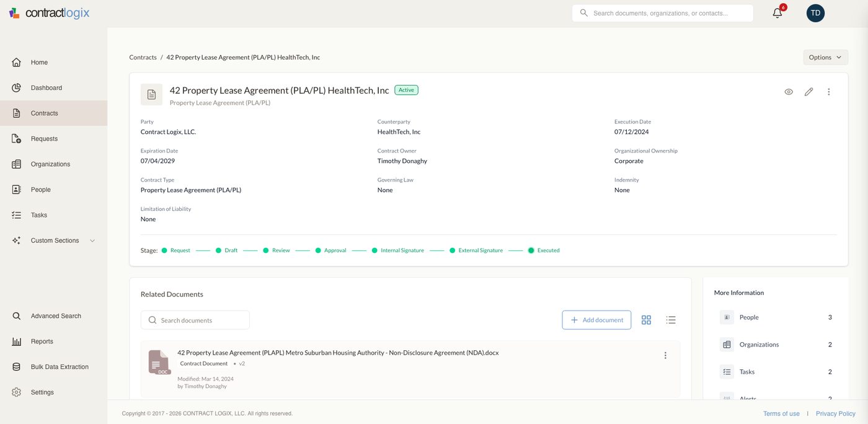The width and height of the screenshot is (868, 424).
Task: Open Home from the sidebar
Action: point(53,63)
